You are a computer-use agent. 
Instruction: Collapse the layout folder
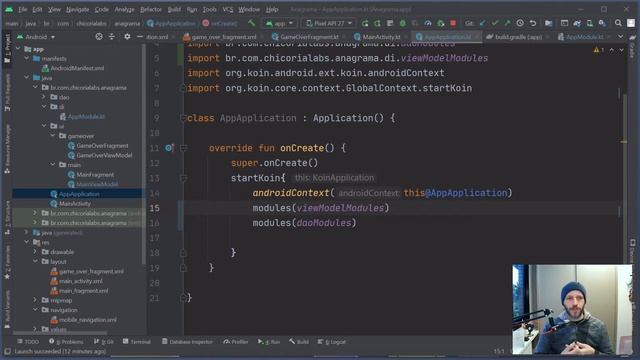pos(36,261)
